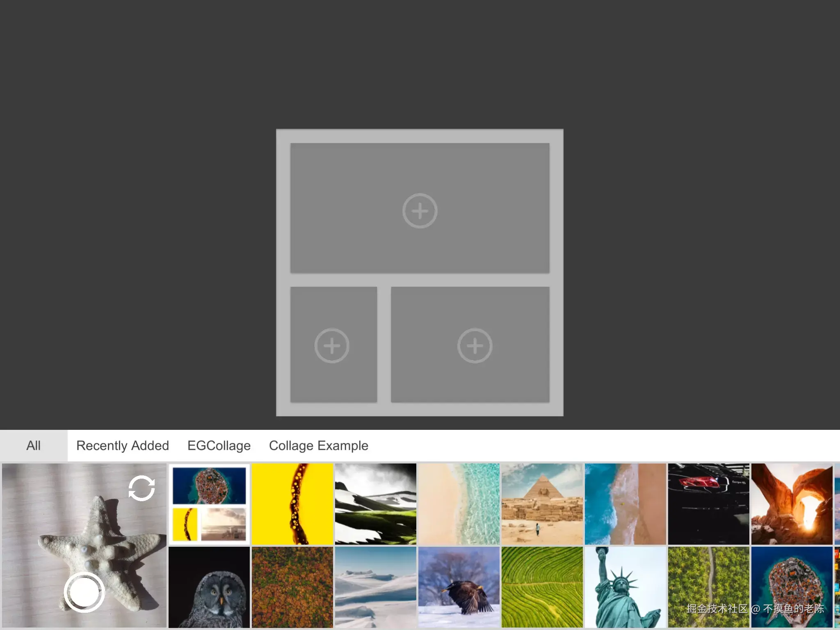840x630 pixels.
Task: Open the Collage Example album
Action: (x=319, y=445)
